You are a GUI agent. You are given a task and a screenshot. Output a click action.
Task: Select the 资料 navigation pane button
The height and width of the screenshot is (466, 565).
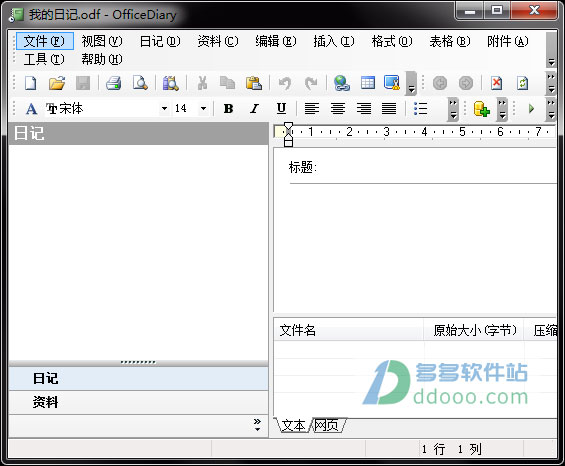coord(138,402)
